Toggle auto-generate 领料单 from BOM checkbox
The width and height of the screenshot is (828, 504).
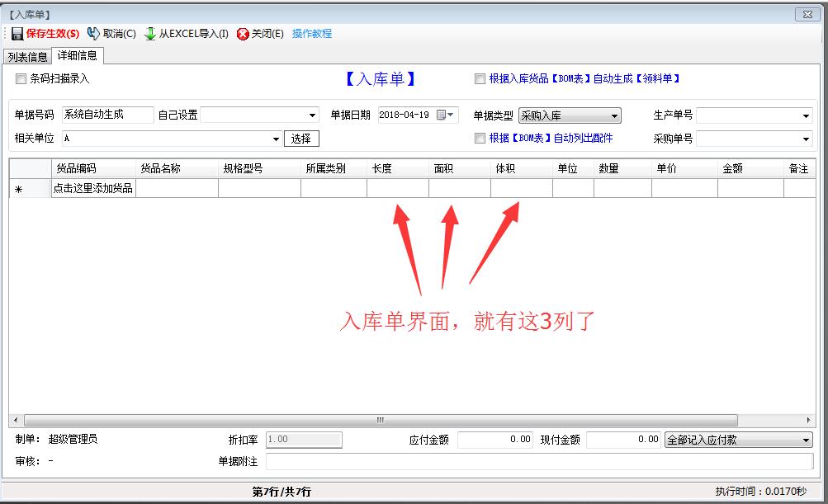(480, 79)
